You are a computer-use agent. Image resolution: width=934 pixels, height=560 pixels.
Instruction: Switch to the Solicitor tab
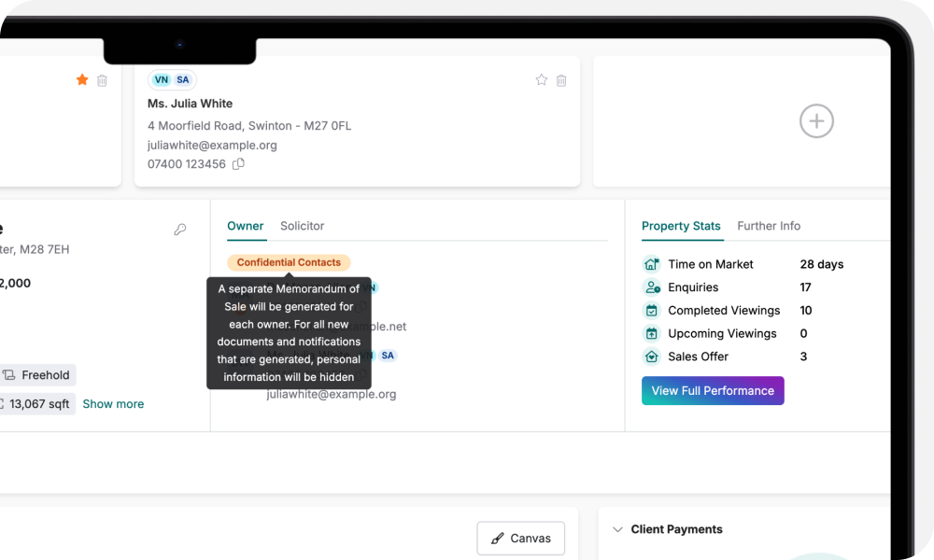(302, 226)
